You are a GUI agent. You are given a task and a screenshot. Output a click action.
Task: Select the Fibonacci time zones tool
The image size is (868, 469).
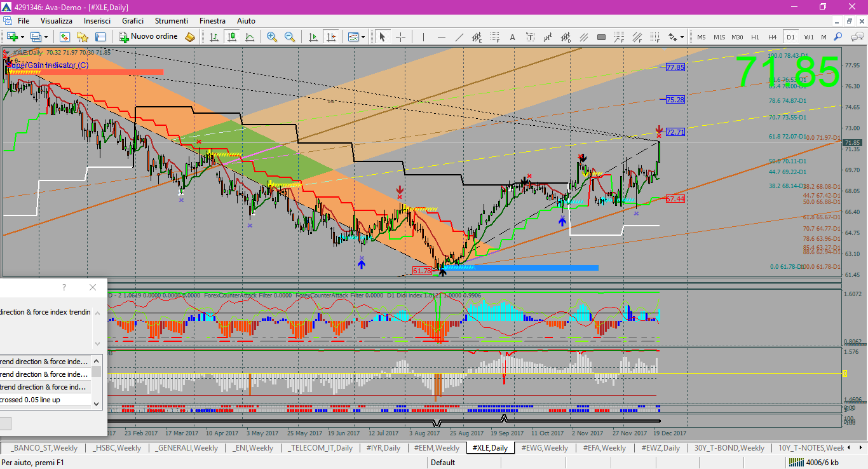tap(654, 37)
